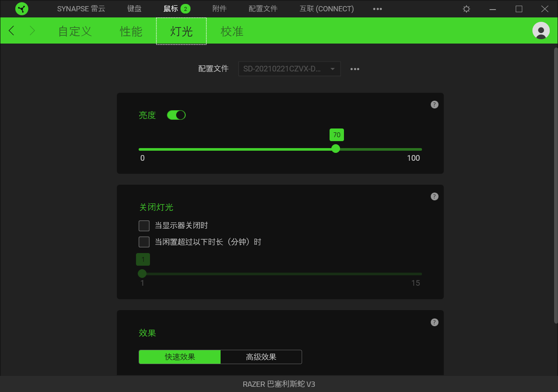Open profile options three-dot menu
The image size is (558, 392).
[x=355, y=69]
